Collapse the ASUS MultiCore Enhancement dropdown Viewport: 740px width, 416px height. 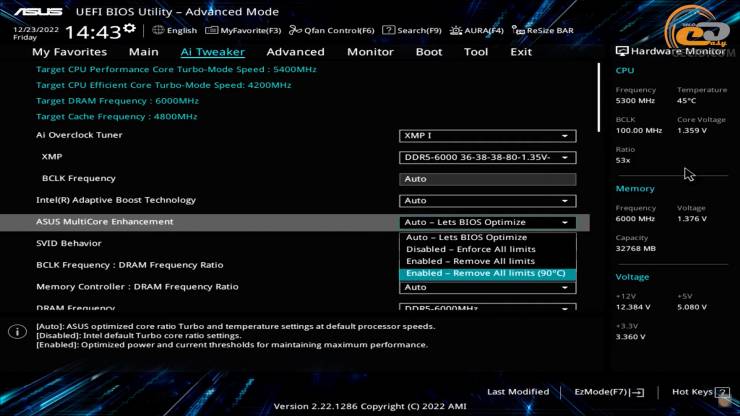pos(488,222)
